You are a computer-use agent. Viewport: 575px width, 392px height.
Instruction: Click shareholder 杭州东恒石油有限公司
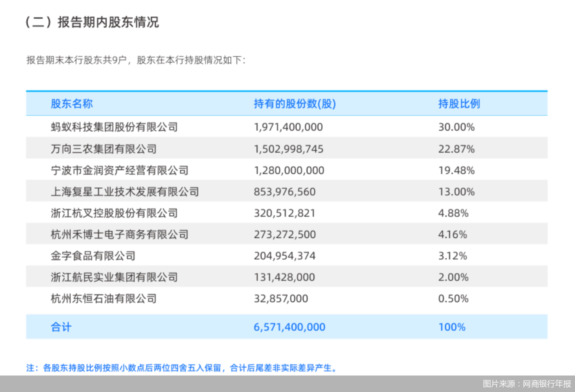(x=103, y=298)
